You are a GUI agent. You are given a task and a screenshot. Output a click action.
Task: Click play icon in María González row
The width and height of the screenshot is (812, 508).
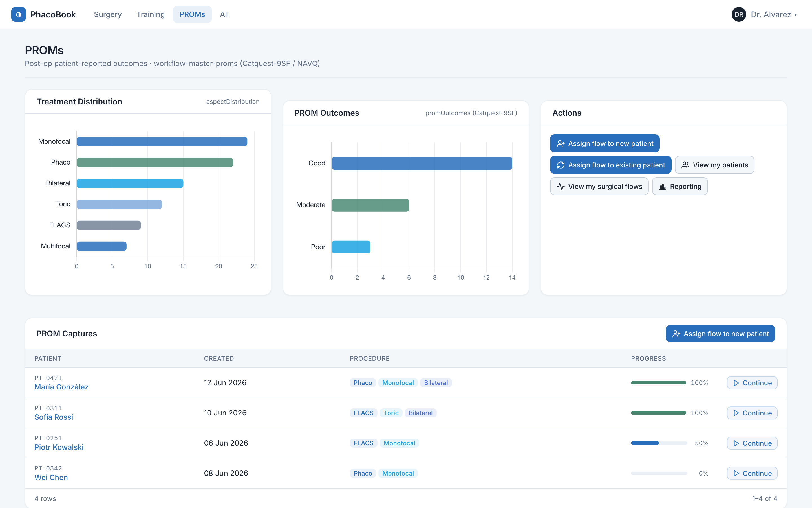click(736, 383)
